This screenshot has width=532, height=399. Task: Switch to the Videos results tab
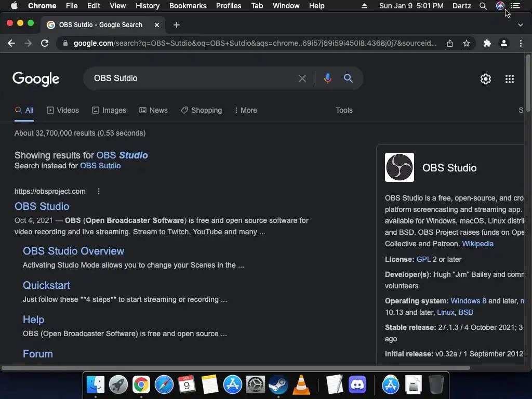pos(63,110)
